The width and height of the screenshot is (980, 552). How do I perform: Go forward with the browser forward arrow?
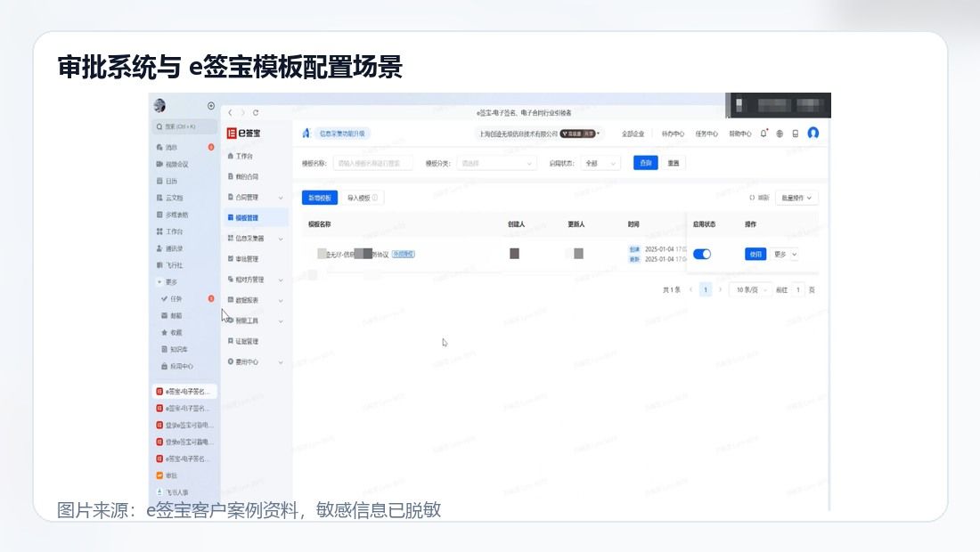243,113
